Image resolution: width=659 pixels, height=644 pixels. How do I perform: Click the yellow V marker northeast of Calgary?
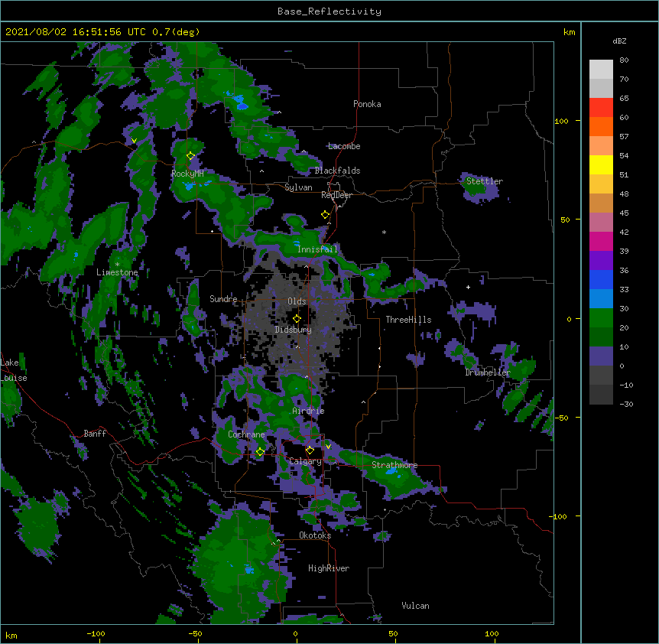328,447
